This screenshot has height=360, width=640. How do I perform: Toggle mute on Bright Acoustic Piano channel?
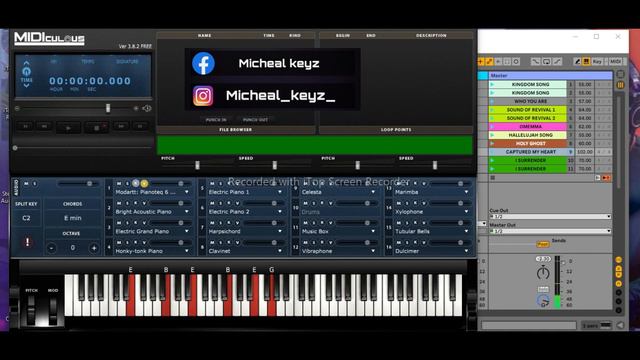click(x=119, y=203)
